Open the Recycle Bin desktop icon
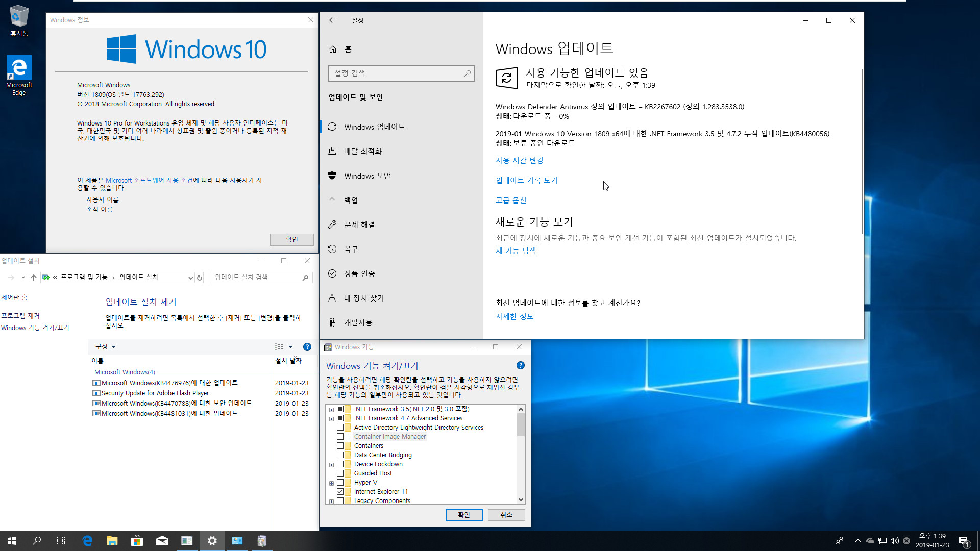980x551 pixels. click(x=19, y=21)
